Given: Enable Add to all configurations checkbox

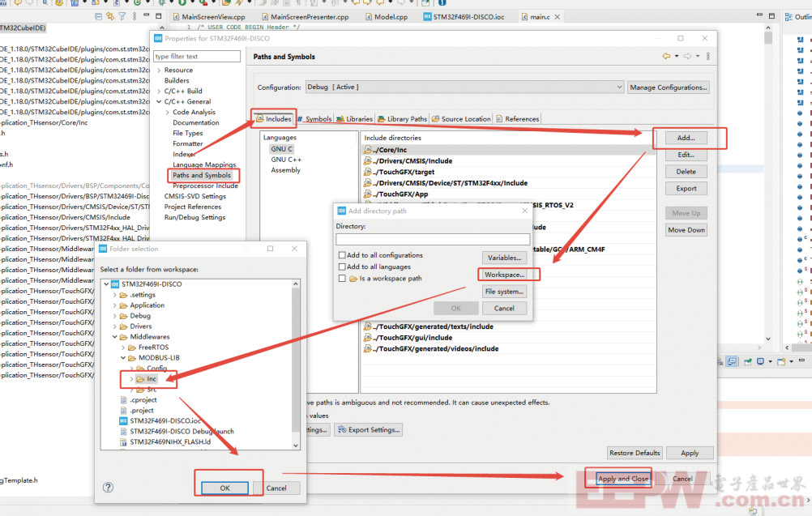Looking at the screenshot, I should [x=342, y=255].
